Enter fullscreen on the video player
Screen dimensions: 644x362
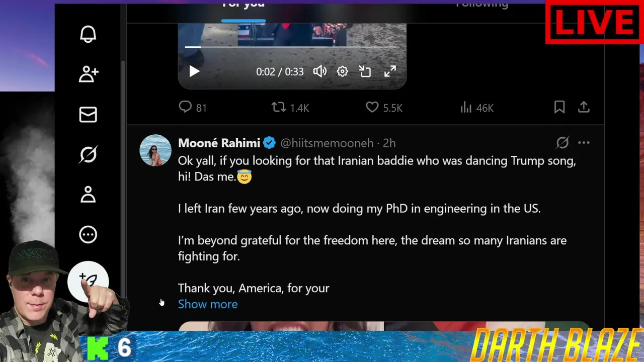[x=390, y=71]
